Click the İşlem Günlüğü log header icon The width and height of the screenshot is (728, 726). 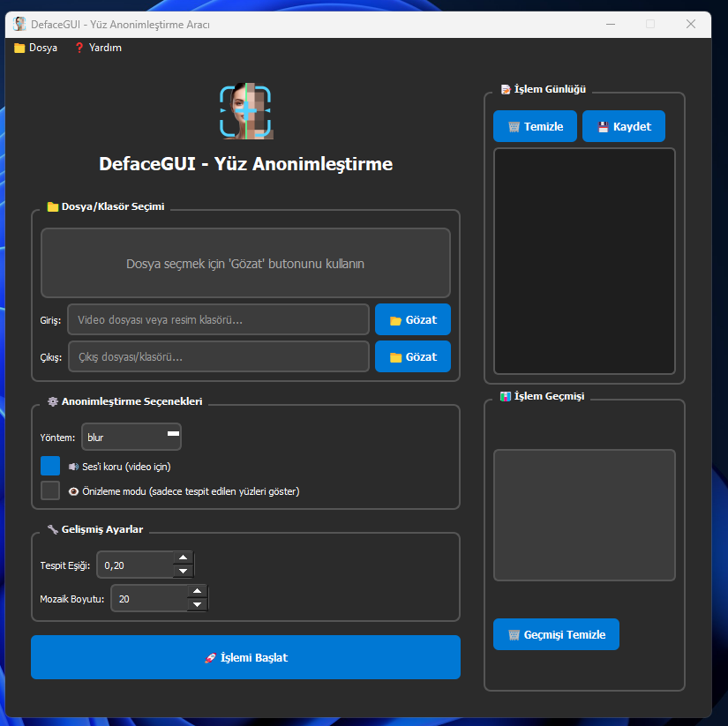pos(506,89)
